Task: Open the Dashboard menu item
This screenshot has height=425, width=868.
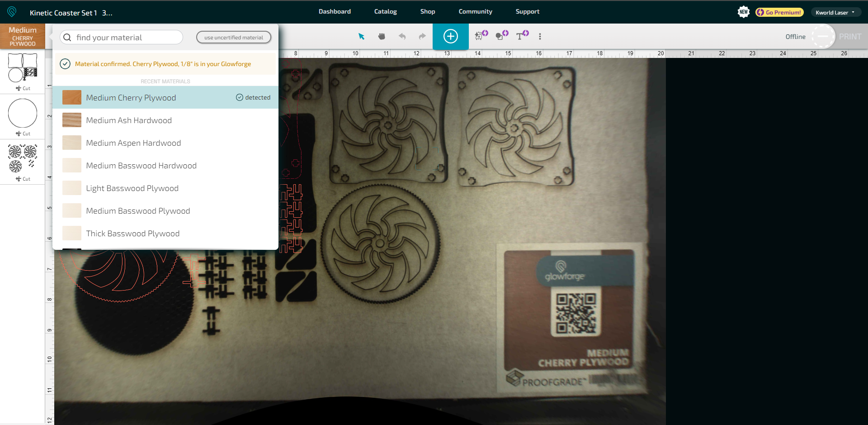Action: pyautogui.click(x=335, y=11)
